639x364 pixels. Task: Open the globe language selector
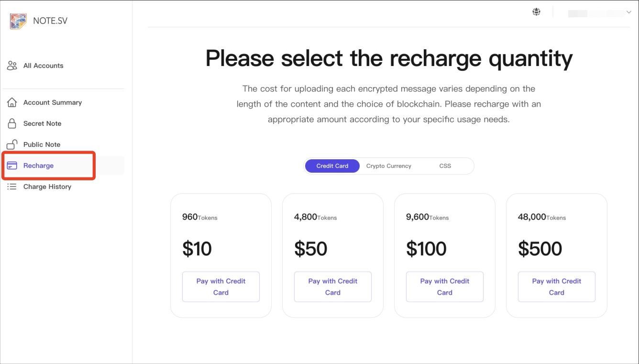537,12
